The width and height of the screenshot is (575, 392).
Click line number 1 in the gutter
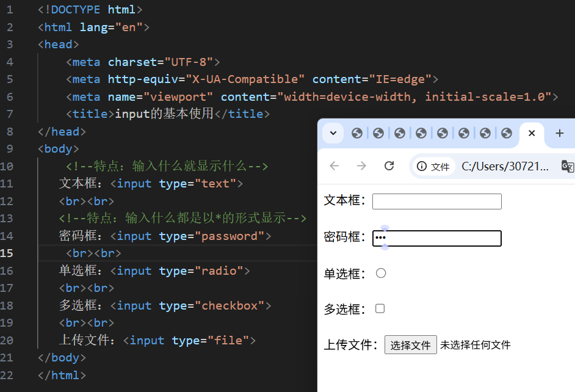[10, 10]
